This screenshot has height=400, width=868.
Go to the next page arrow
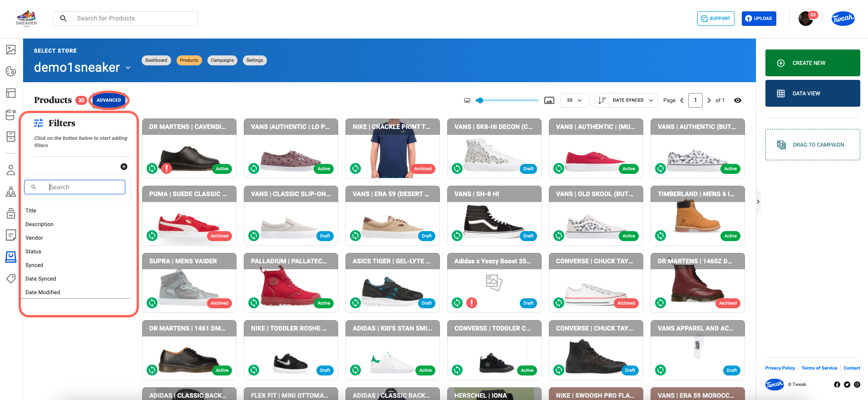click(x=709, y=100)
